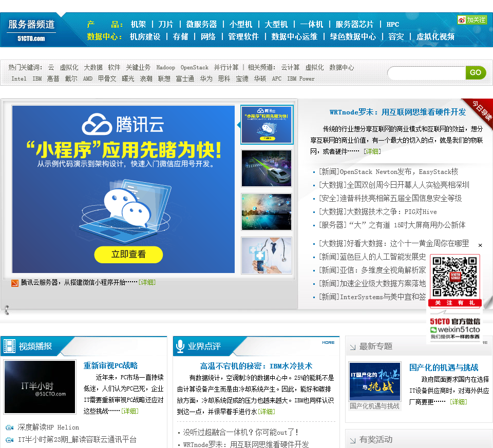
Task: Open the 深度解读HP Helion video link
Action: click(48, 427)
